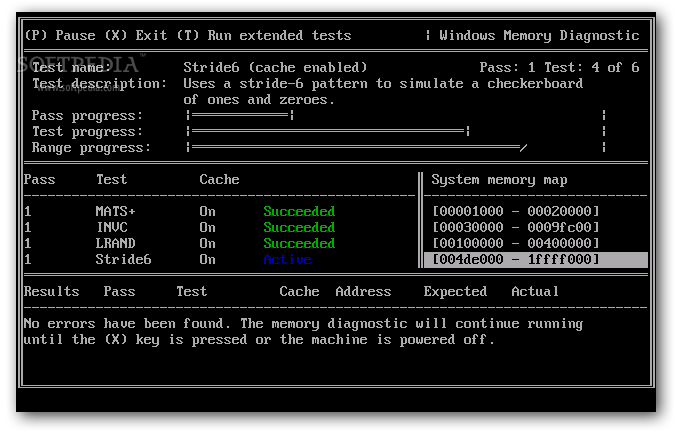Image resolution: width=676 pixels, height=432 pixels.
Task: Select the (X) Exit option
Action: coord(135,35)
